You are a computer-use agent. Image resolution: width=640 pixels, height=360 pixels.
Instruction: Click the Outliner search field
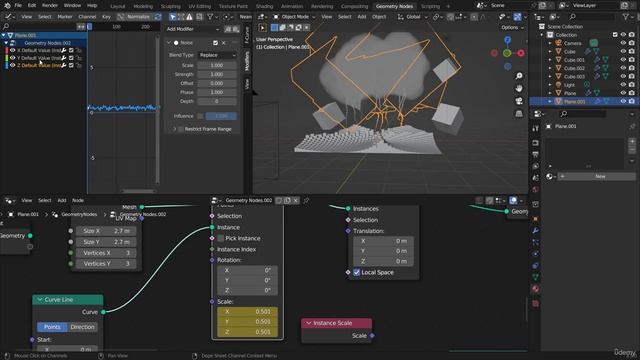click(592, 17)
